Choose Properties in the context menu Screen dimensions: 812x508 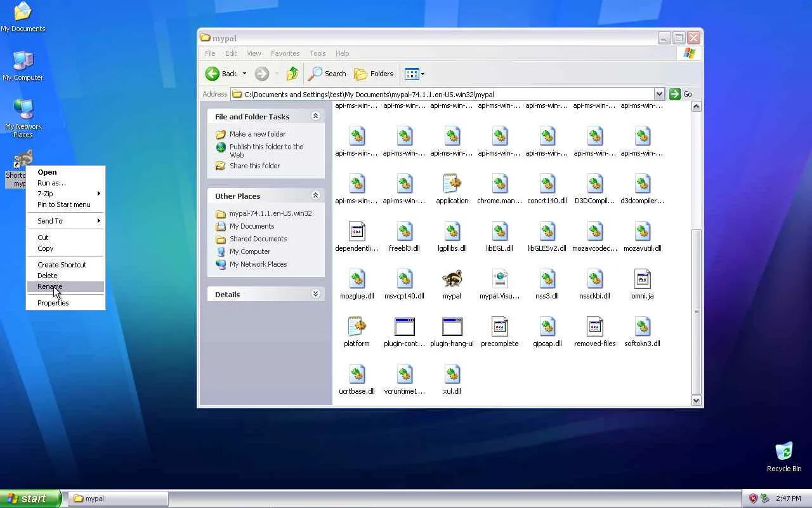pyautogui.click(x=65, y=303)
